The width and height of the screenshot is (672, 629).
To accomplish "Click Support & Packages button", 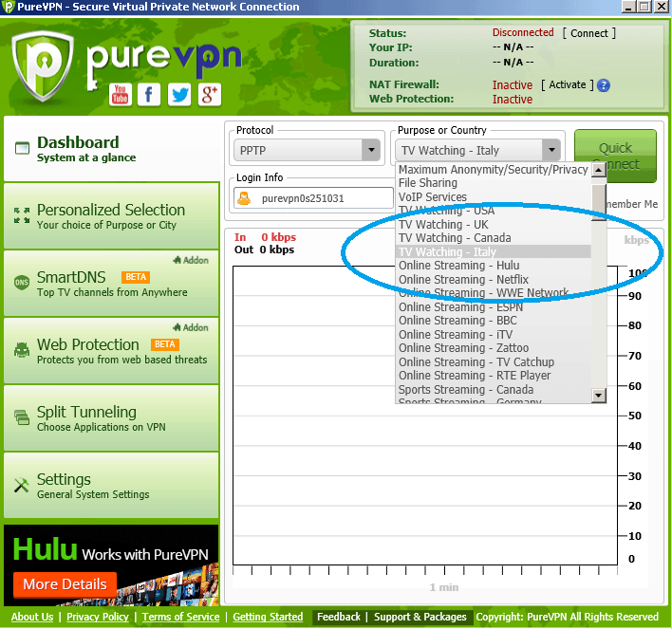I will tap(420, 617).
